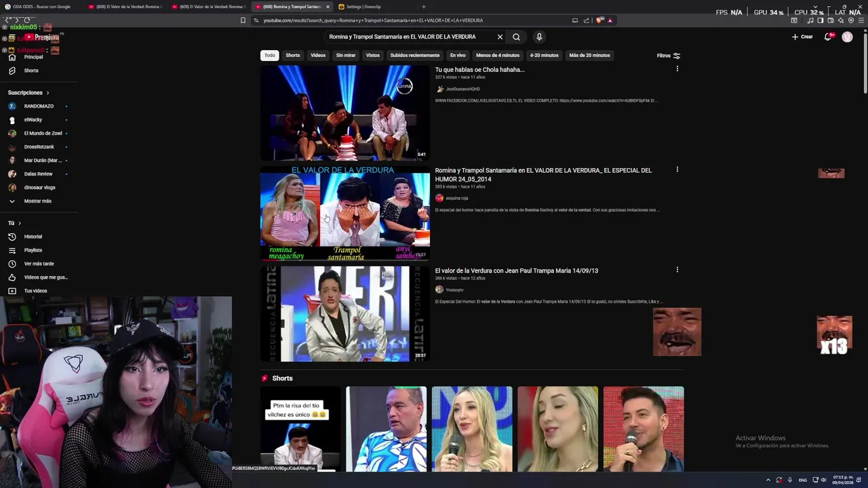This screenshot has width=868, height=488.
Task: Open title 'El valor de la Verdura con Jean Paul Trampa Maria'
Action: 517,270
